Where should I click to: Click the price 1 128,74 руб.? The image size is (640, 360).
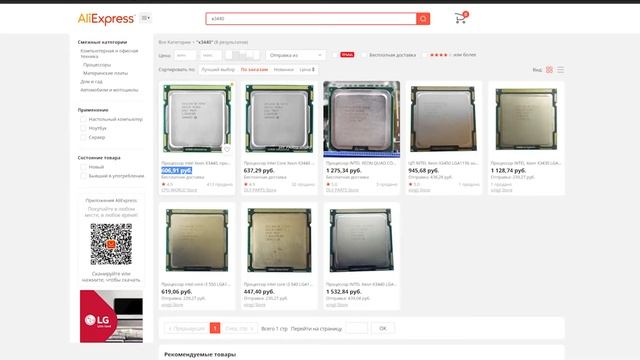click(508, 170)
